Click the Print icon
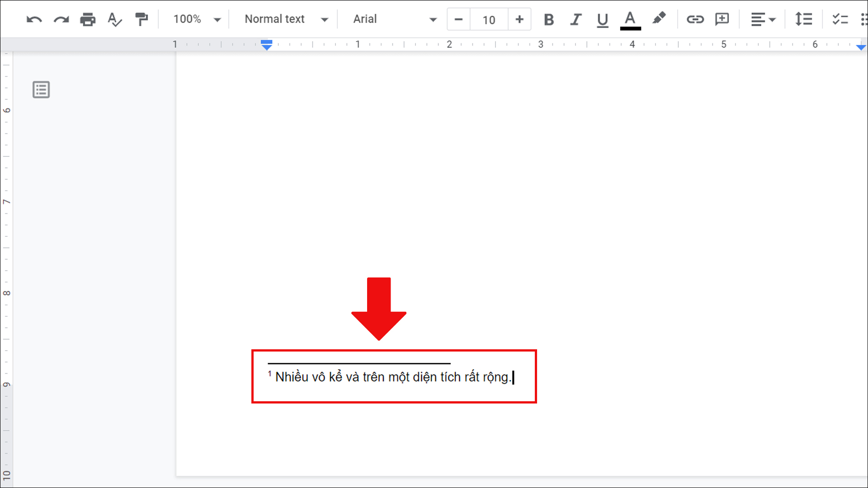Viewport: 868px width, 488px height. click(x=88, y=19)
